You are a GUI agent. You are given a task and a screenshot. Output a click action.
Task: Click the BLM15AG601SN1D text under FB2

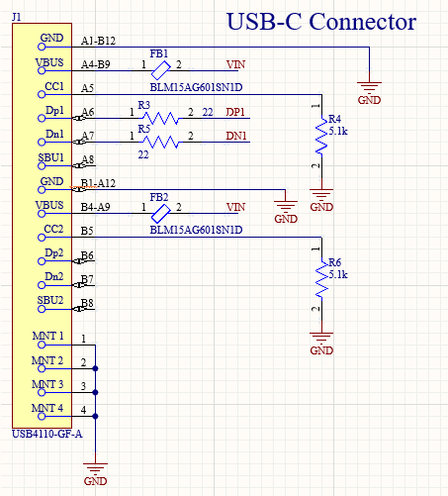point(196,230)
